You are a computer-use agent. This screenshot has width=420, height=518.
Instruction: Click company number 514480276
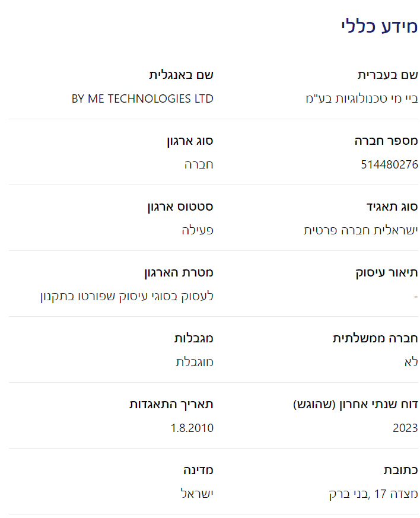[x=389, y=165]
